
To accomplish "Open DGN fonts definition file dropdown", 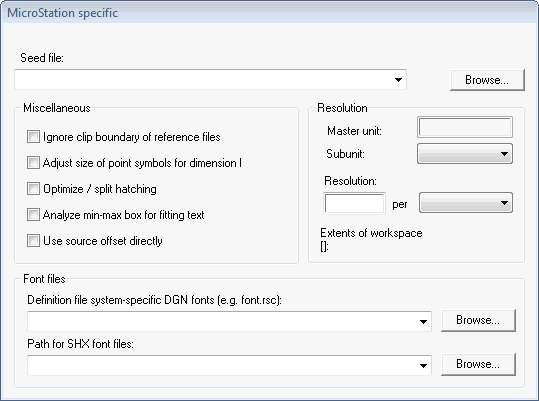I will click(x=423, y=322).
